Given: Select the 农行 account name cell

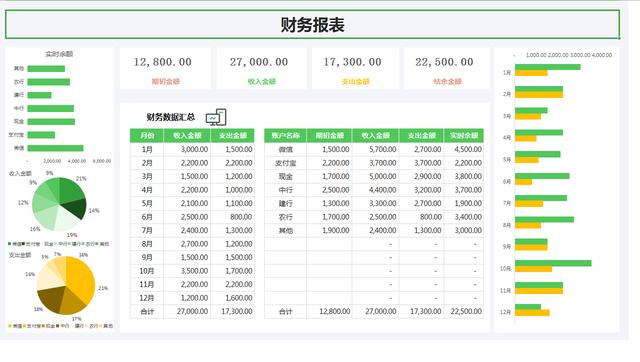Looking at the screenshot, I should 285,217.
